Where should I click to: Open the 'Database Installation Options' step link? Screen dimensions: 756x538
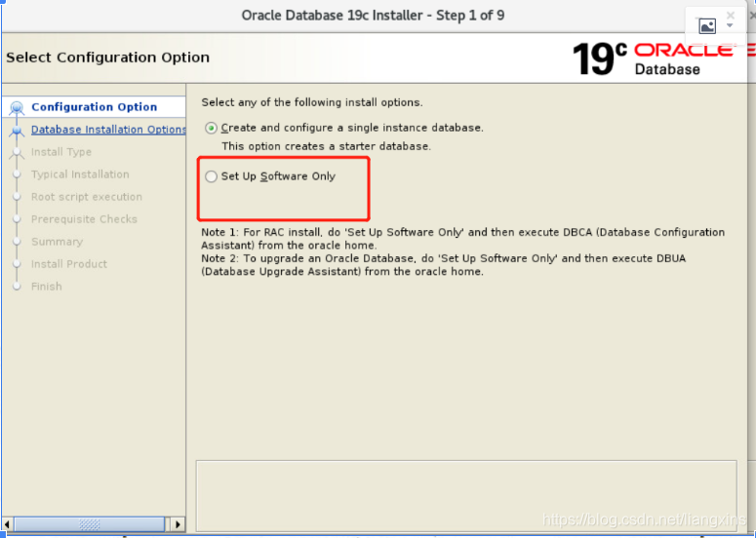click(108, 130)
